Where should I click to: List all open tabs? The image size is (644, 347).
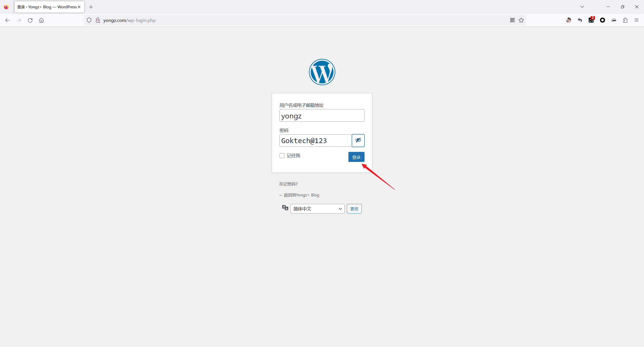point(582,7)
